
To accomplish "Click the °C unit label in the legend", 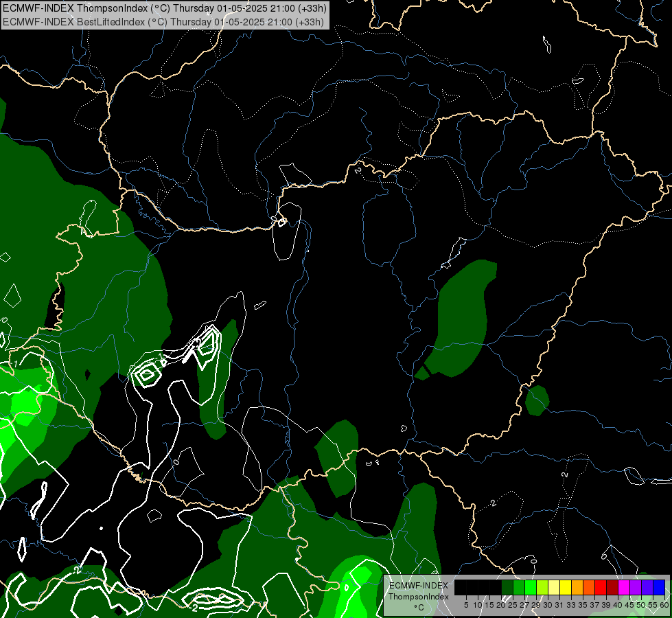I will [419, 607].
